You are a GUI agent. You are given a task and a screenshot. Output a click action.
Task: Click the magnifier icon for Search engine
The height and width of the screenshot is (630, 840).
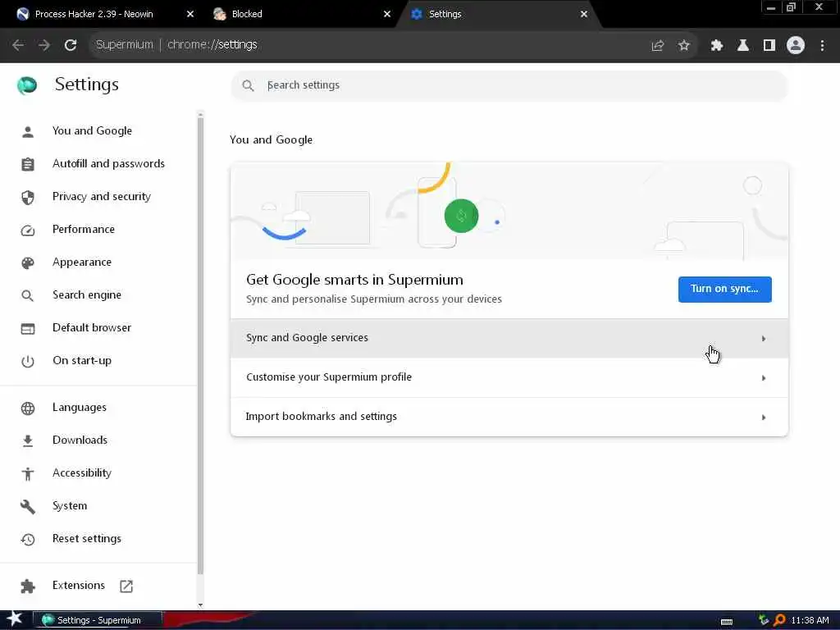27,295
